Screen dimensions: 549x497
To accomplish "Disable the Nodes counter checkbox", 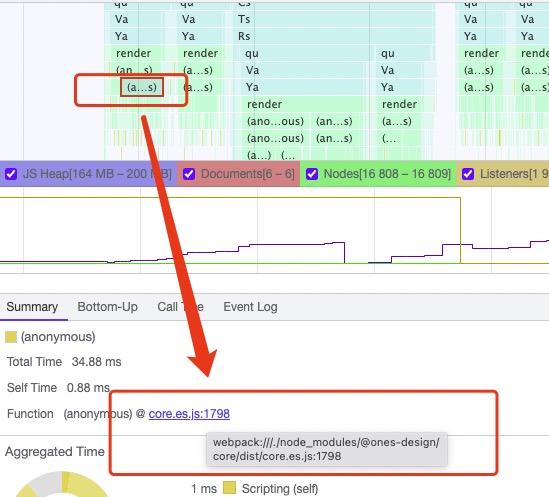I will pos(312,174).
